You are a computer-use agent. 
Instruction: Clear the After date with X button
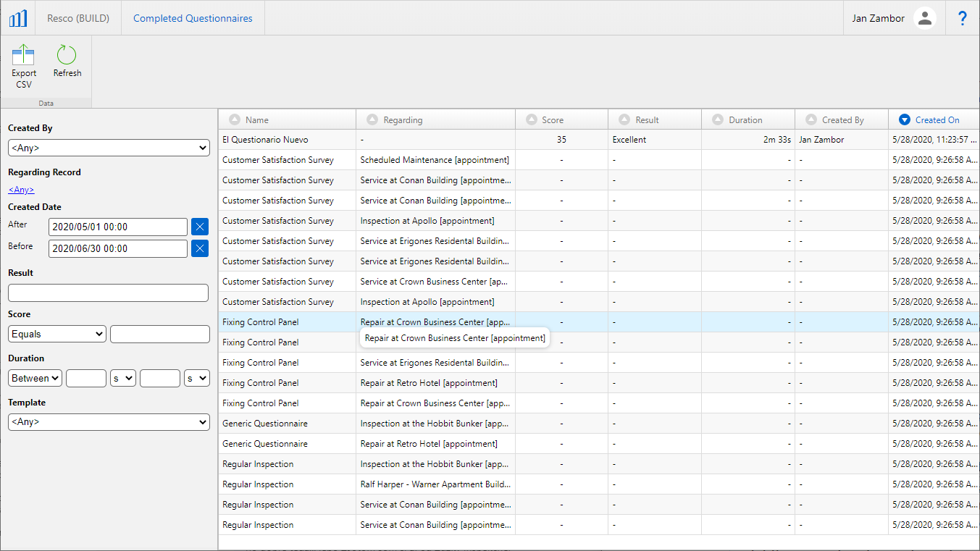[200, 227]
